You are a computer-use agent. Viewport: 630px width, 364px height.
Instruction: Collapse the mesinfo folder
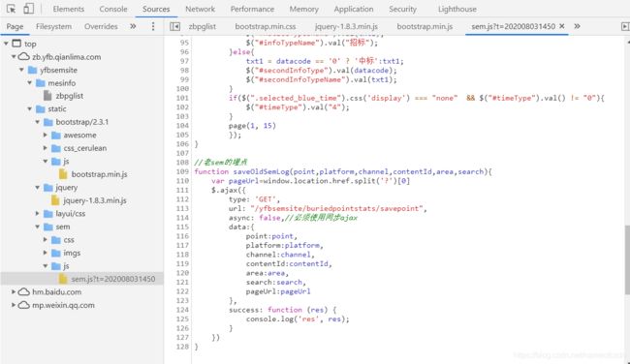pos(30,82)
